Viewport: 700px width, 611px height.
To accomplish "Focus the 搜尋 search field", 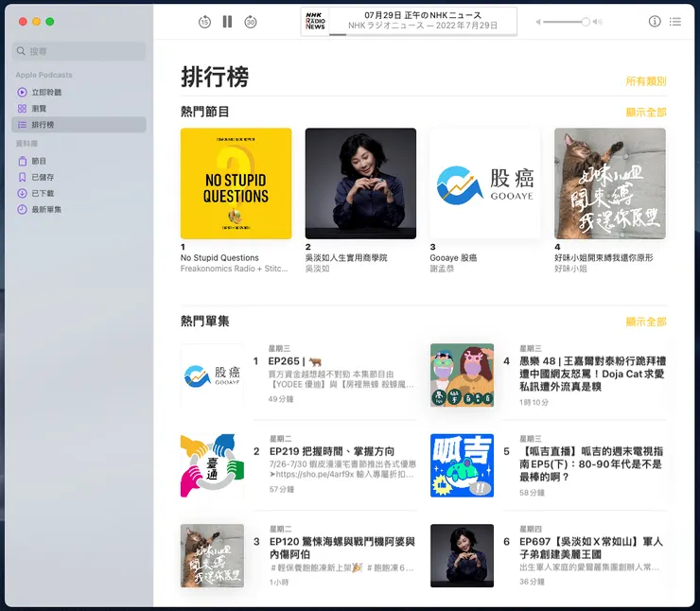I will pyautogui.click(x=79, y=51).
